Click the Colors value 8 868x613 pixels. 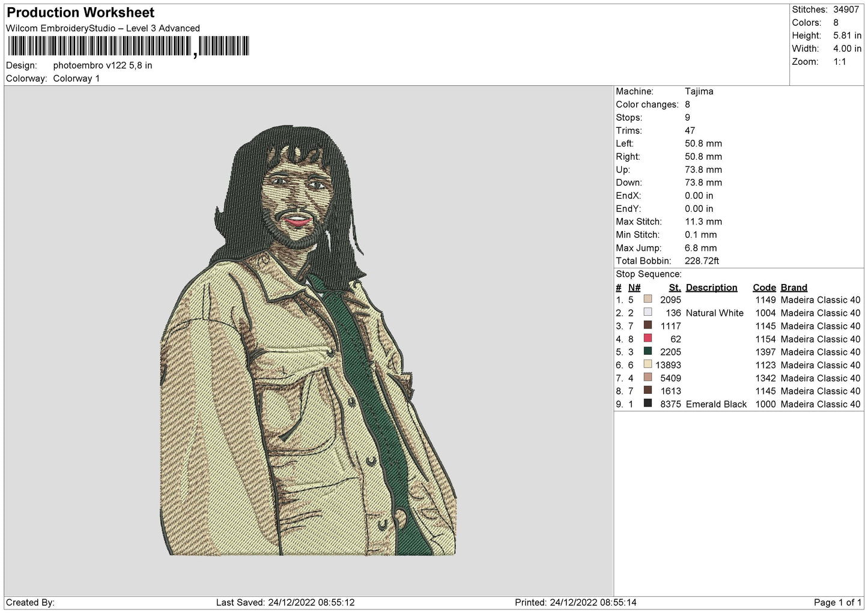836,23
